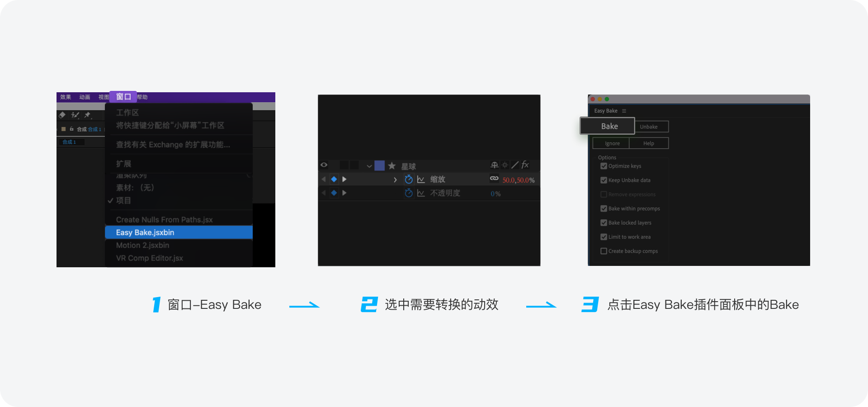This screenshot has height=407, width=868.
Task: Toggle the Bake locked layers checkbox
Action: click(x=604, y=222)
